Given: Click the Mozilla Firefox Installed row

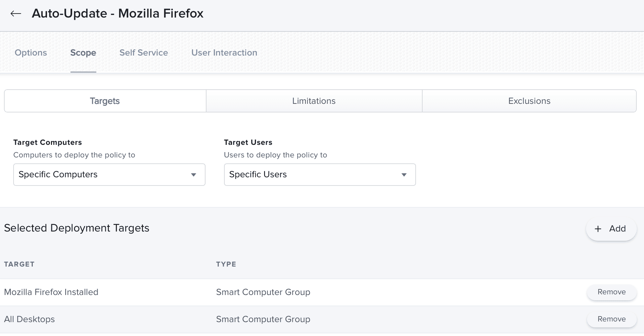Looking at the screenshot, I should pos(322,292).
